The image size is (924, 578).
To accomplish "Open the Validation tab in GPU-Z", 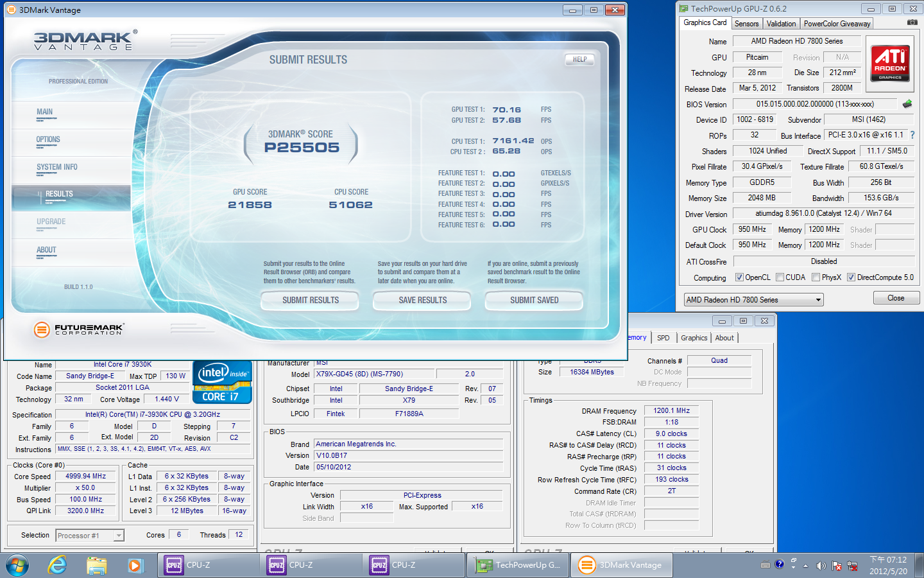I will (781, 24).
